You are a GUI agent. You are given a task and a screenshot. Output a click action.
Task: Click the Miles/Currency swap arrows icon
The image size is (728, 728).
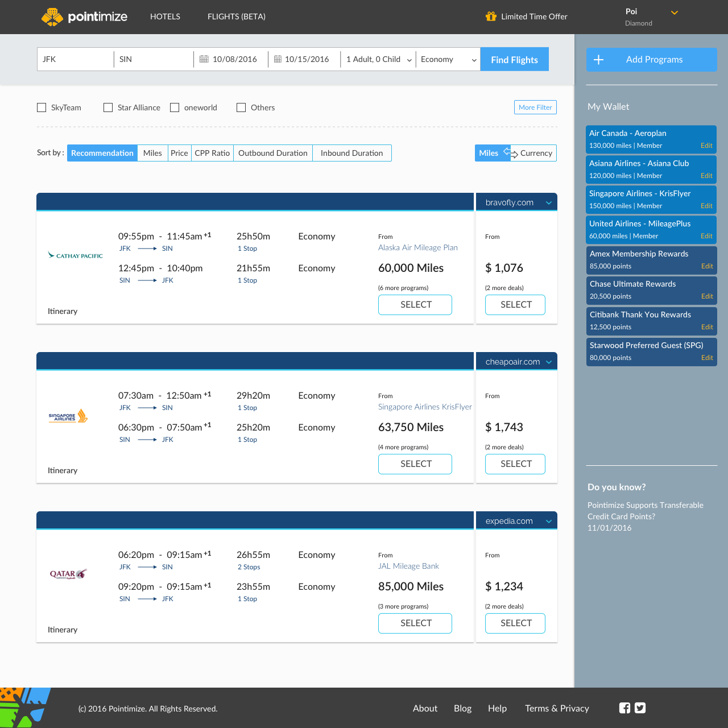click(511, 152)
